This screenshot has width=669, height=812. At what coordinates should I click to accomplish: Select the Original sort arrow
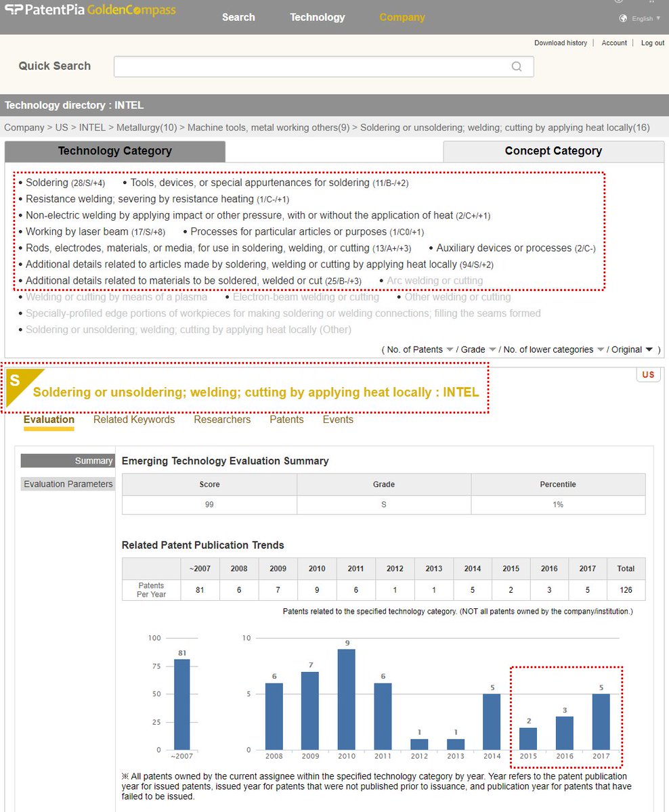pyautogui.click(x=649, y=350)
